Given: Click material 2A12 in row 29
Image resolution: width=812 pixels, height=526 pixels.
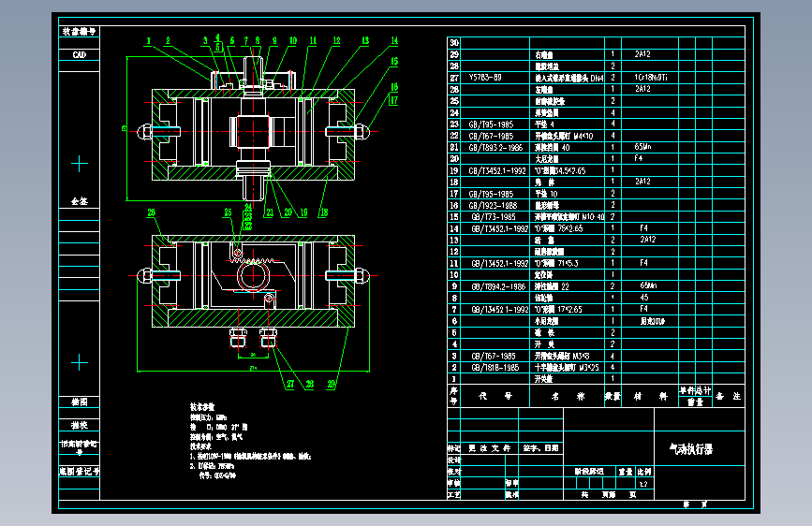Looking at the screenshot, I should (x=642, y=54).
